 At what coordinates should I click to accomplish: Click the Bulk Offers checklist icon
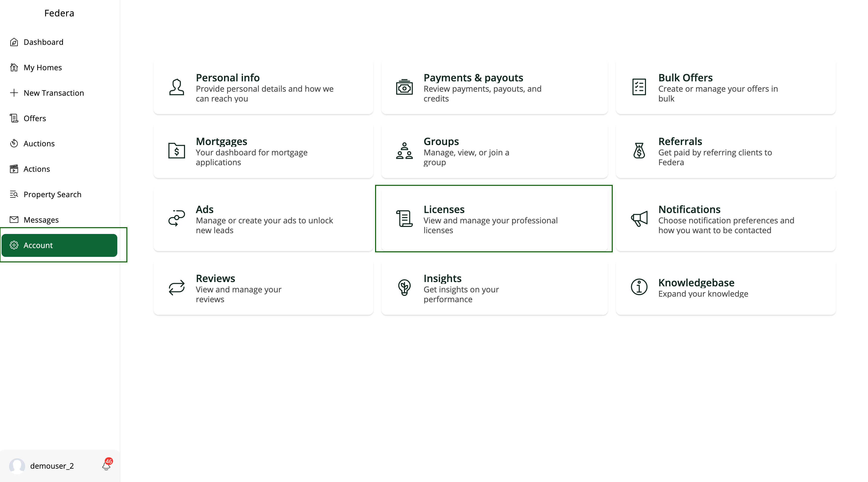(639, 87)
